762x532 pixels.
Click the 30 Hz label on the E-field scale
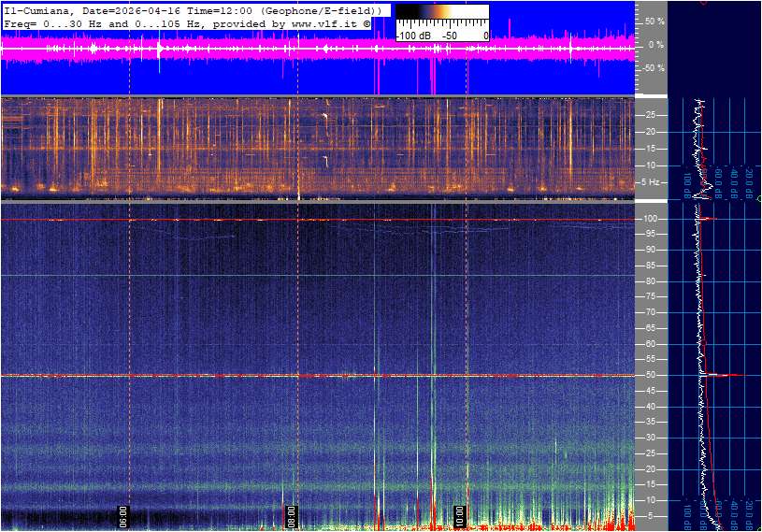tap(650, 438)
